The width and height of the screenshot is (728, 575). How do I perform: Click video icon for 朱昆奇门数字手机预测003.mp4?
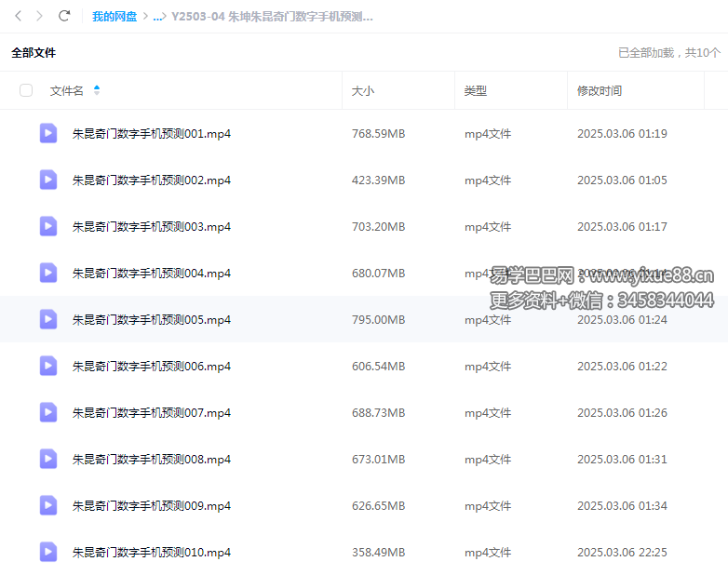point(48,226)
